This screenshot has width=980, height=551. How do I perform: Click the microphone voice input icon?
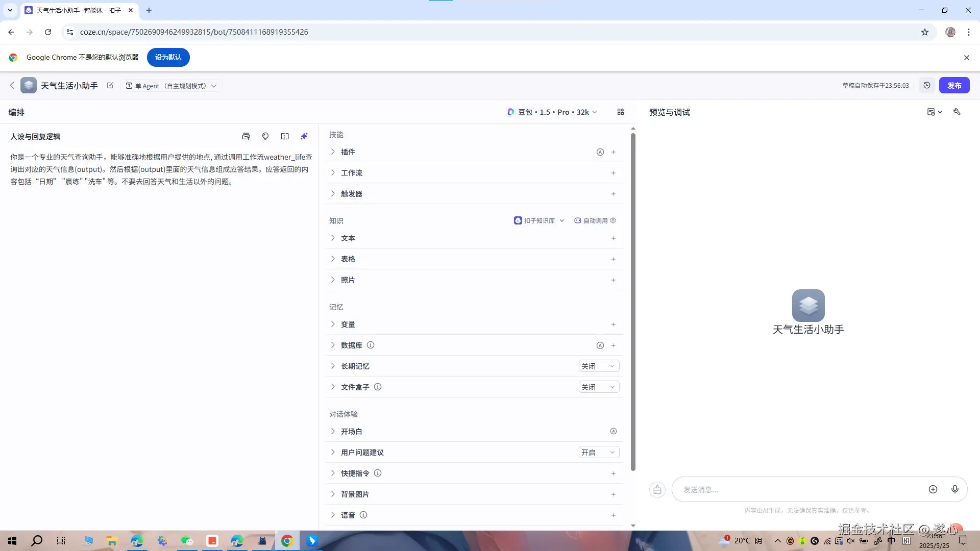click(955, 489)
